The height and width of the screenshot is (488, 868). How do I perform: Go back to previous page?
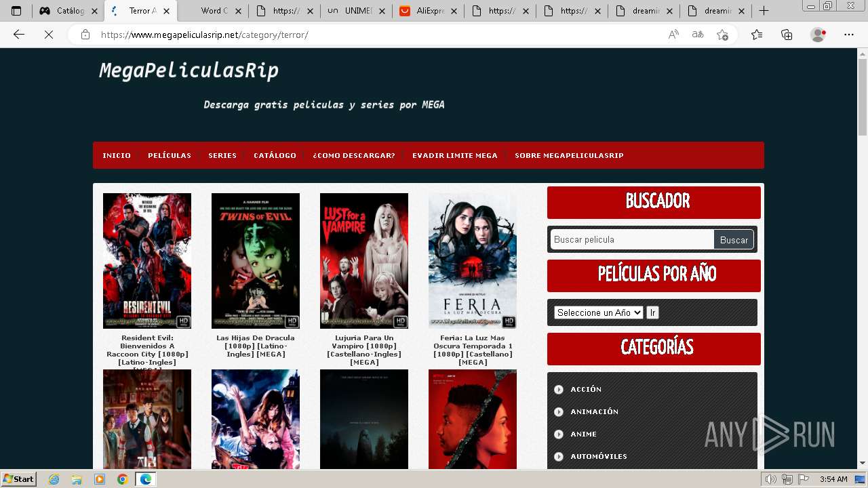pyautogui.click(x=19, y=35)
